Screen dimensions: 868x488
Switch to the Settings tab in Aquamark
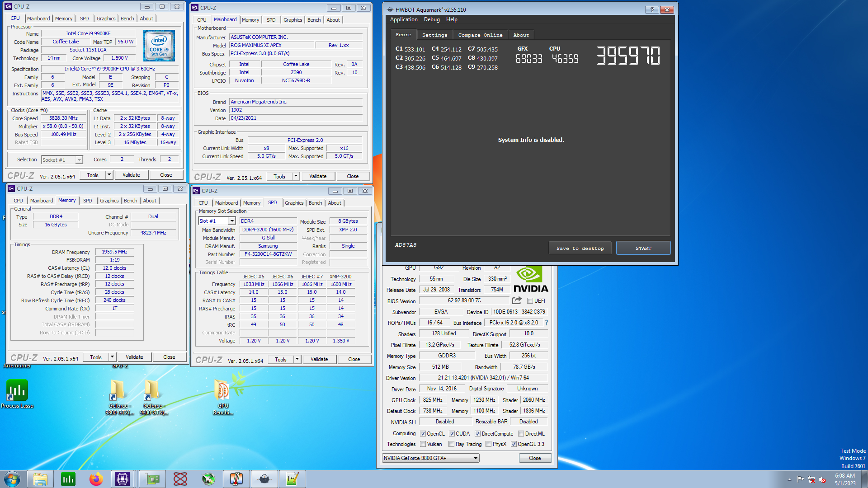[434, 35]
